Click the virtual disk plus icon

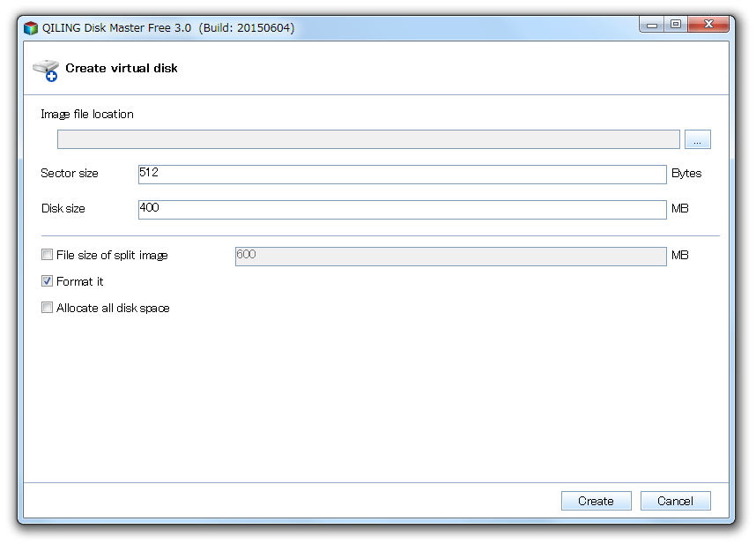tap(46, 70)
